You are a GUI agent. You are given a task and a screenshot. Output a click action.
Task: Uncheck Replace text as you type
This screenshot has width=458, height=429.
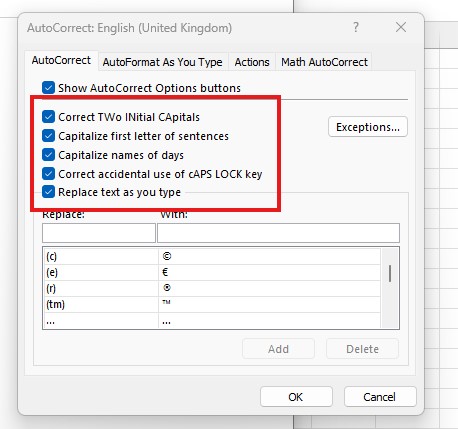click(48, 192)
